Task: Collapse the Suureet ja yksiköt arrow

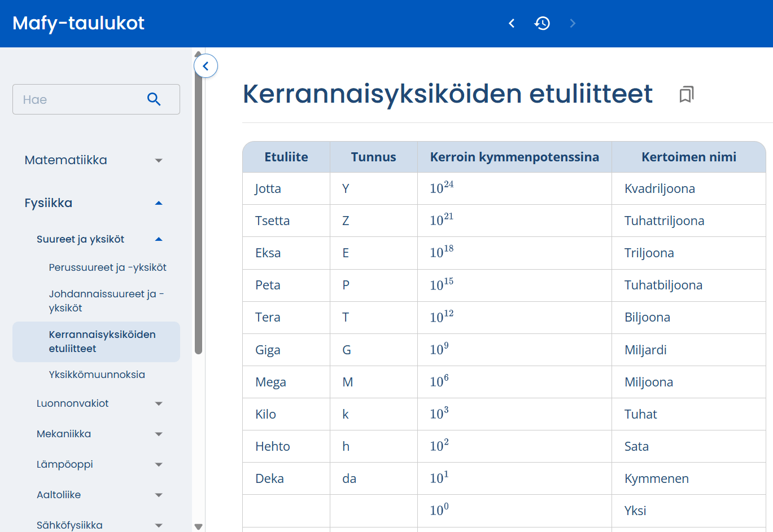Action: [x=159, y=239]
